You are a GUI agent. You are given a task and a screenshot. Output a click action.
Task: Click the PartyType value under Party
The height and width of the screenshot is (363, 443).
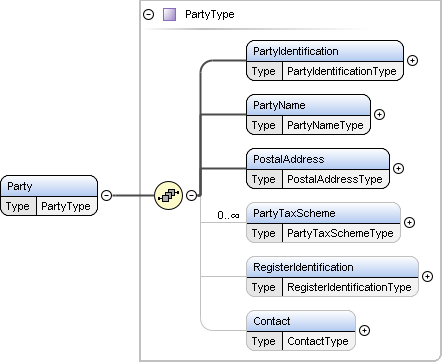(66, 206)
